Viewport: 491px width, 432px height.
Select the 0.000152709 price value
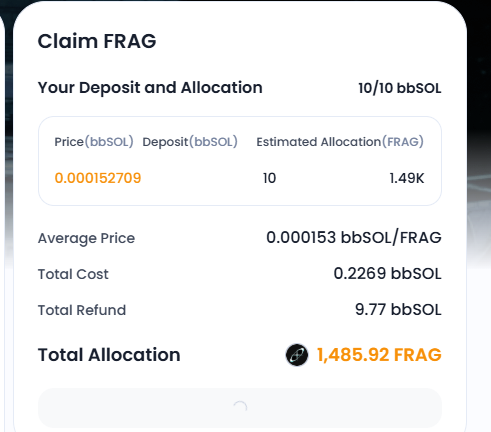coord(98,178)
